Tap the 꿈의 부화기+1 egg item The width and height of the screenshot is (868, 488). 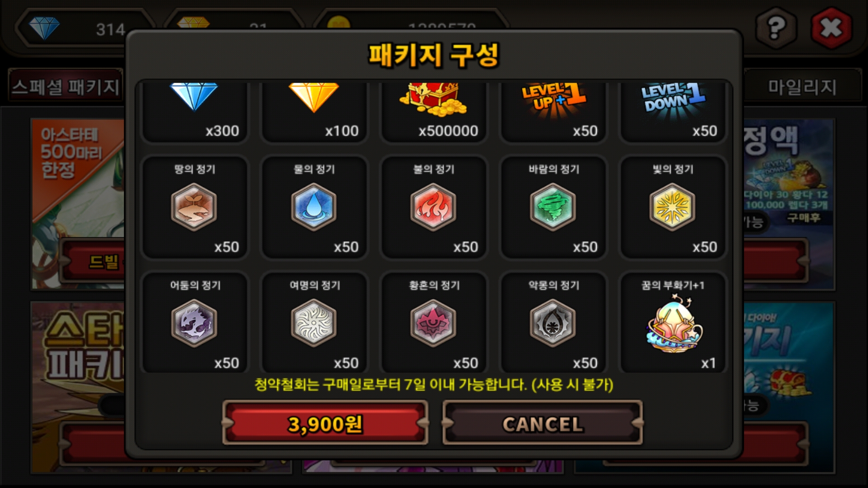click(x=675, y=324)
